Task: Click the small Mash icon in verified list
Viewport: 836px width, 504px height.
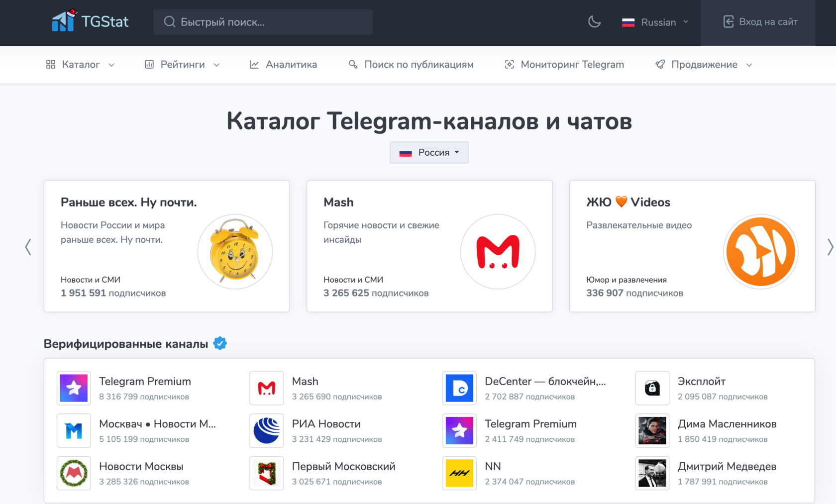Action: (267, 388)
